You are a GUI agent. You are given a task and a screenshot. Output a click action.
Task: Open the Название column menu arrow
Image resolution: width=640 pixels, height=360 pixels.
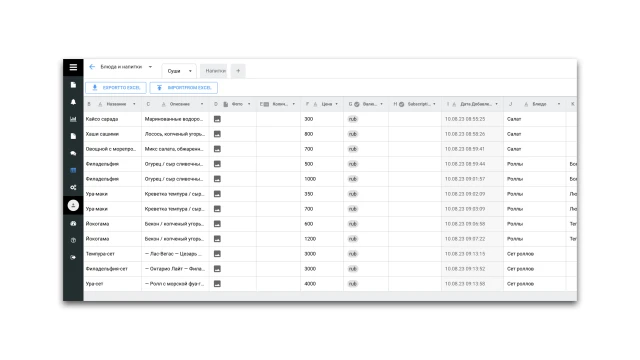[134, 104]
